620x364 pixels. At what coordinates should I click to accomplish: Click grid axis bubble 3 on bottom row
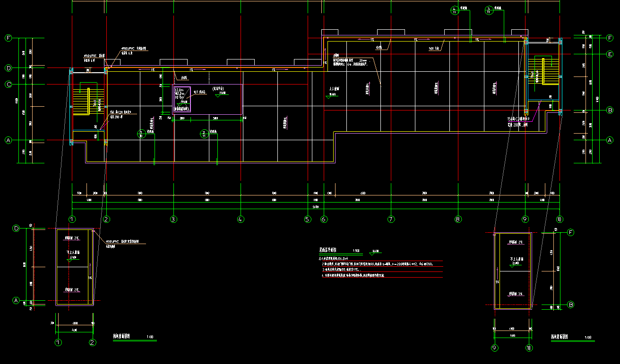point(173,219)
